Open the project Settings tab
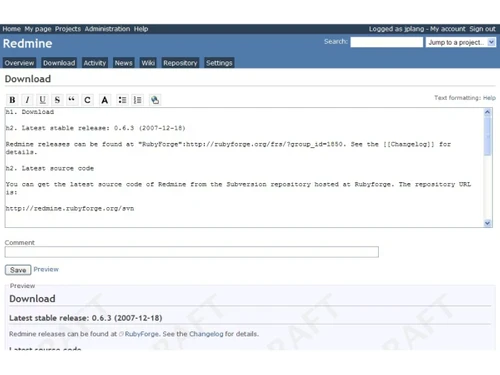The width and height of the screenshot is (500, 375). pos(219,63)
